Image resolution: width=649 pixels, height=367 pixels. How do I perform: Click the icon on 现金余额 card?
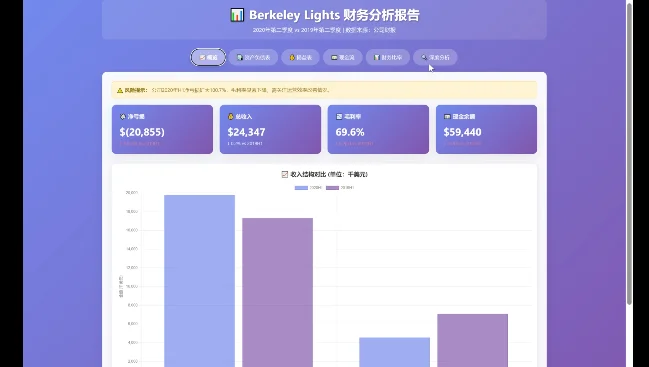(447, 117)
